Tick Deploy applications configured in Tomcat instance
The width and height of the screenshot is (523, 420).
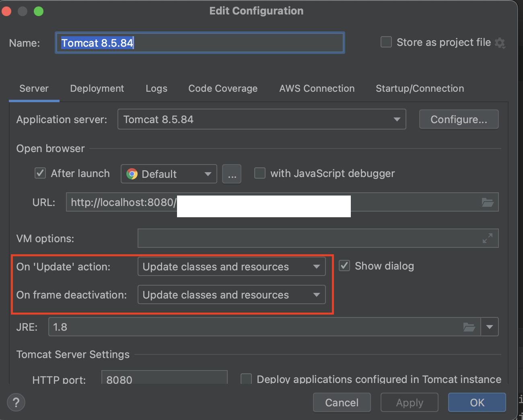coord(246,379)
